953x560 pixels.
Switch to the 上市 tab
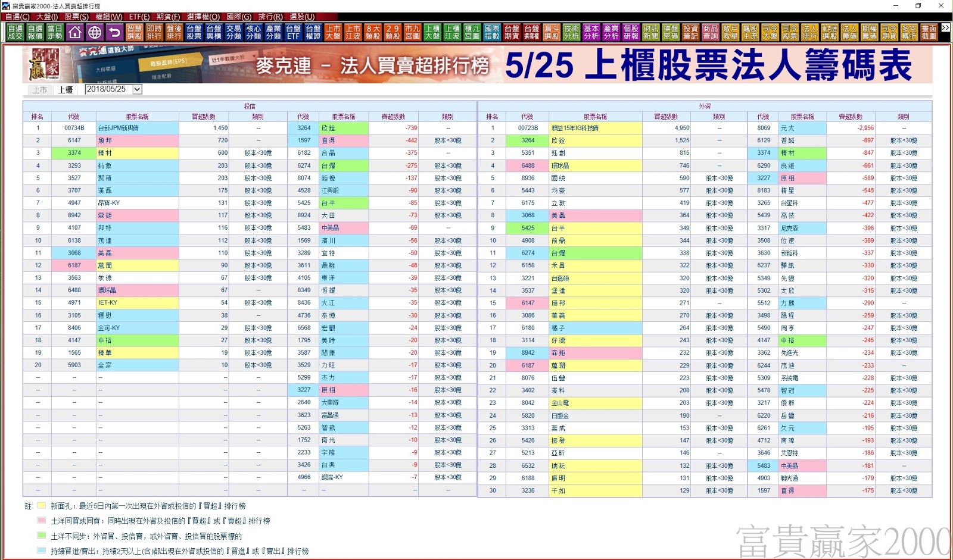coord(40,90)
